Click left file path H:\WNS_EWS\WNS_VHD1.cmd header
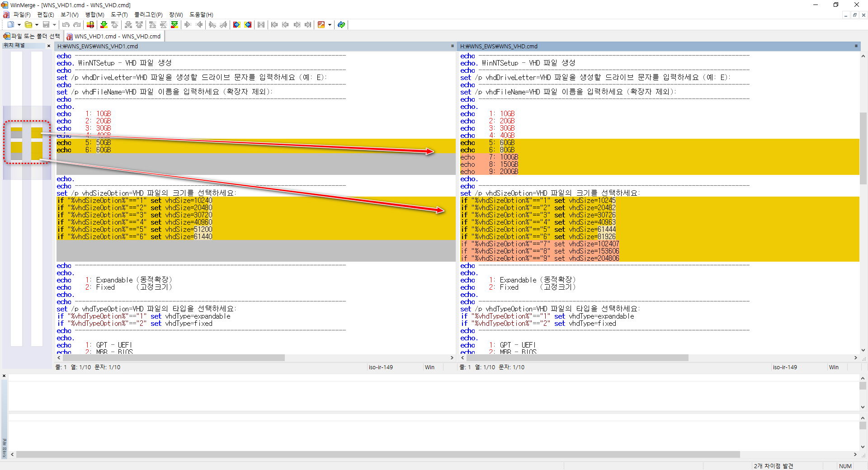 point(98,46)
